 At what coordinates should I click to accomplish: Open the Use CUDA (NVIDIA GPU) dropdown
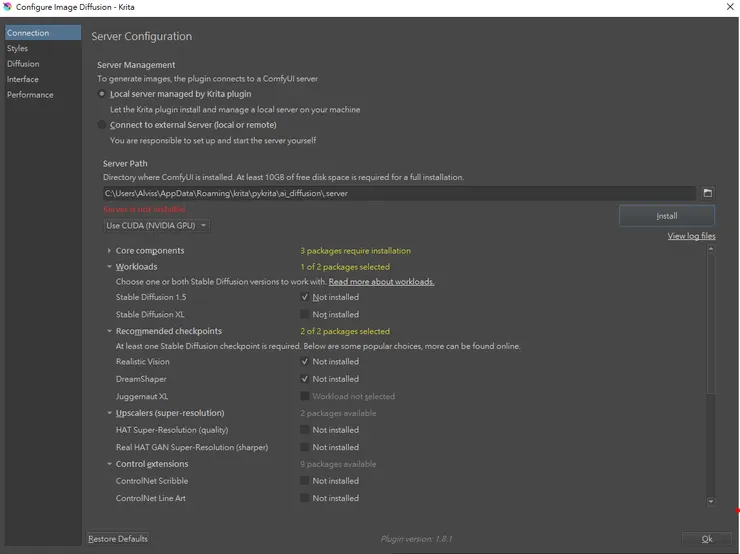click(157, 226)
